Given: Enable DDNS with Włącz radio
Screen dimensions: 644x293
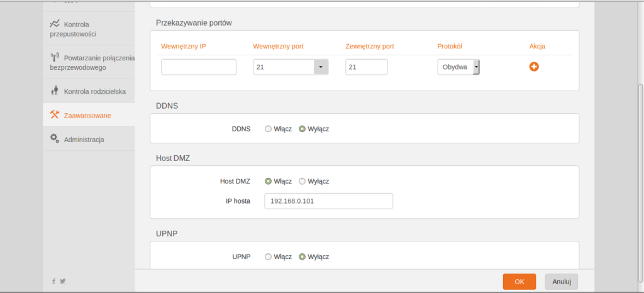Looking at the screenshot, I should [x=269, y=129].
